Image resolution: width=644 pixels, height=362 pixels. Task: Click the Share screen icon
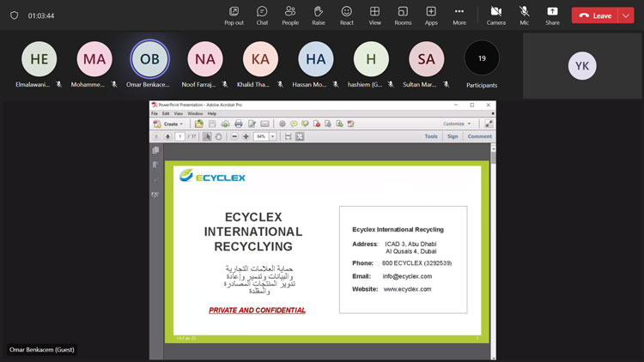pyautogui.click(x=552, y=15)
